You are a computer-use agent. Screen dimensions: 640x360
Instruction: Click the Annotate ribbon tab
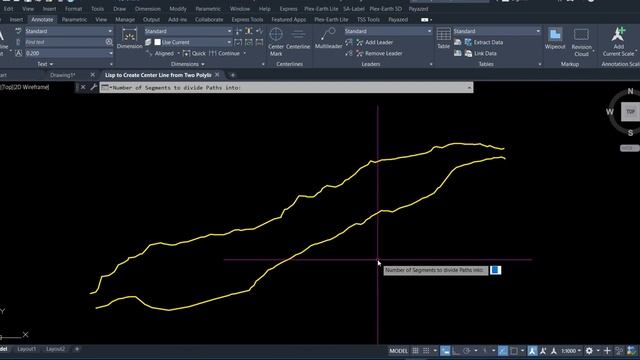coord(42,19)
